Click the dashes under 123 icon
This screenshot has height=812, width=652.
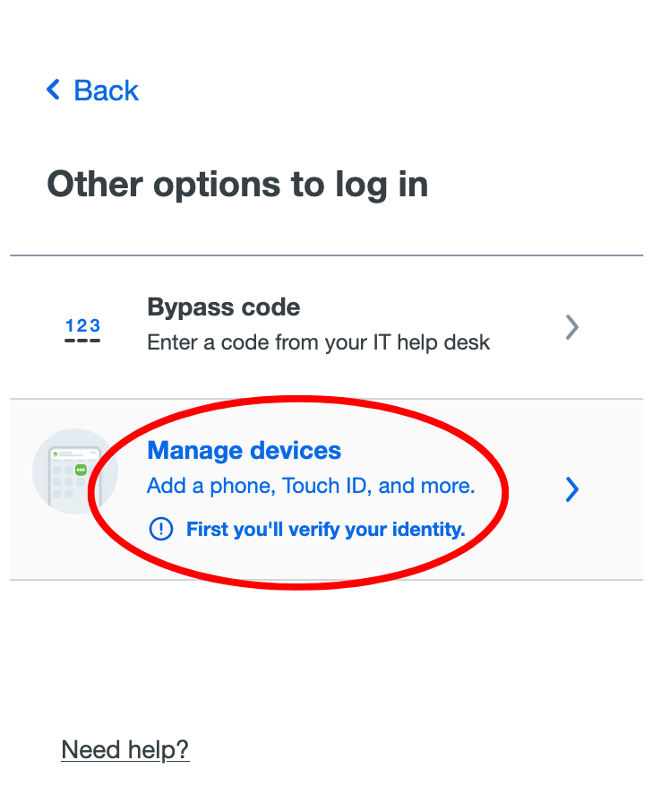click(82, 341)
